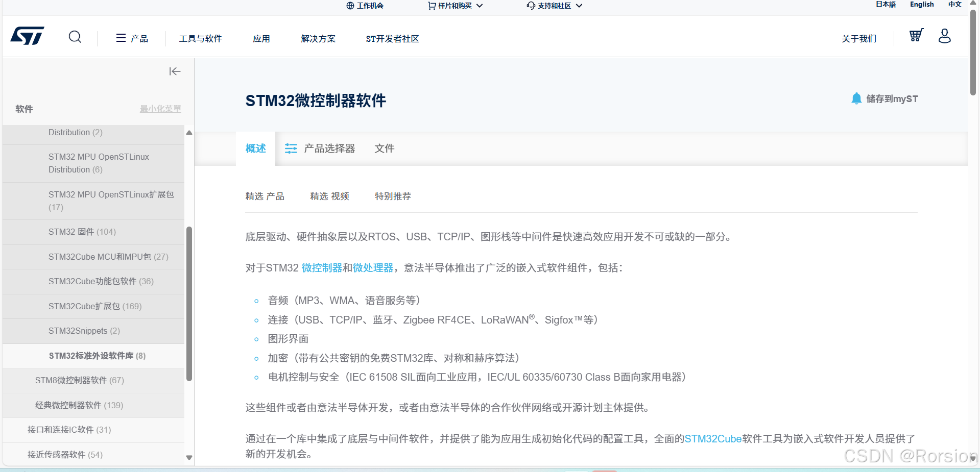Open 解决方案 menu
Screen dimensions: 980x472
click(318, 39)
